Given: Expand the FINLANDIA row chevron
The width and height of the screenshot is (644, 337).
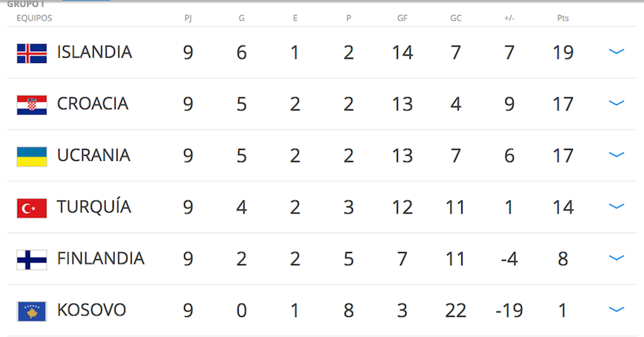Looking at the screenshot, I should [616, 258].
